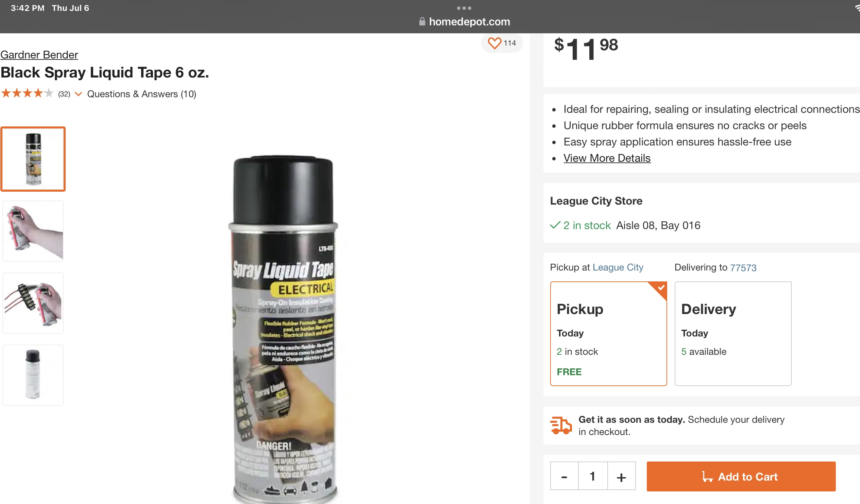Select the hand holding can thumbnail
This screenshot has height=504, width=860.
(33, 231)
